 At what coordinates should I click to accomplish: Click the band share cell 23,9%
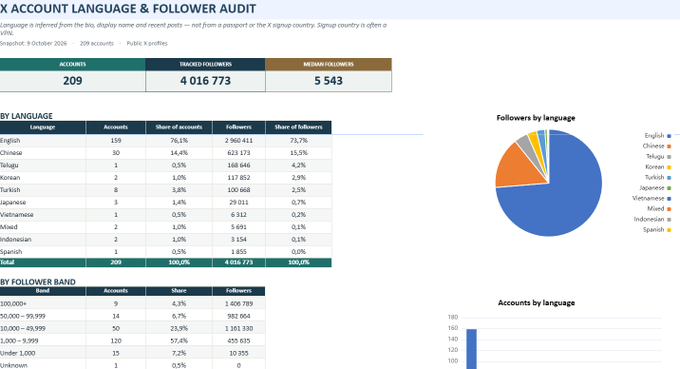179,329
